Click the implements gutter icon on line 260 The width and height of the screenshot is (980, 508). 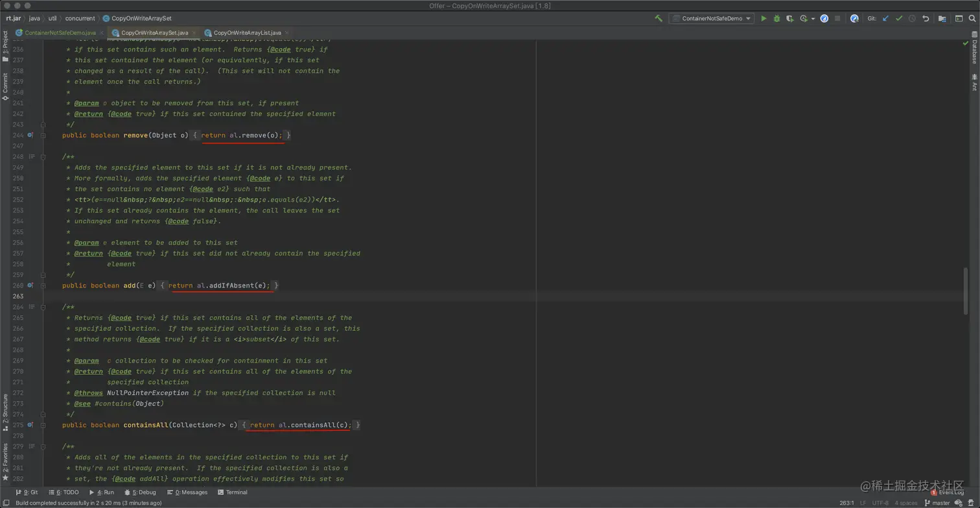[x=30, y=285]
